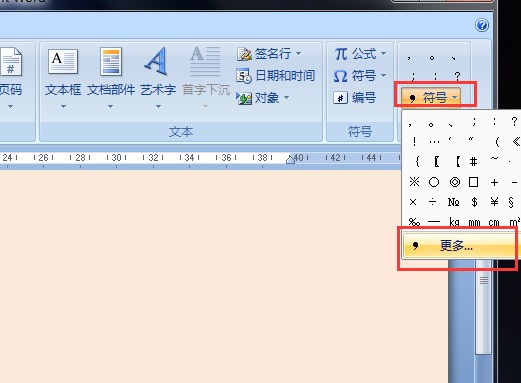Screen dimensions: 521x383
Task: Insert the □ square symbol
Action: click(x=473, y=182)
